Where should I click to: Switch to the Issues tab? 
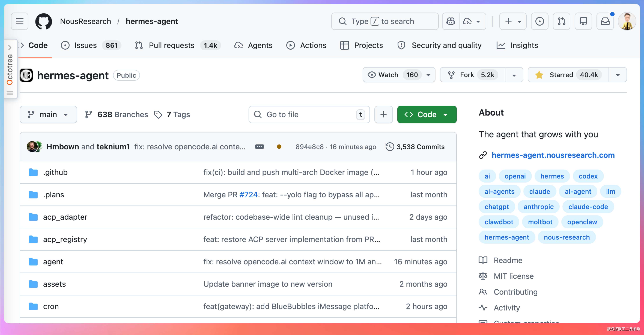[x=85, y=45]
